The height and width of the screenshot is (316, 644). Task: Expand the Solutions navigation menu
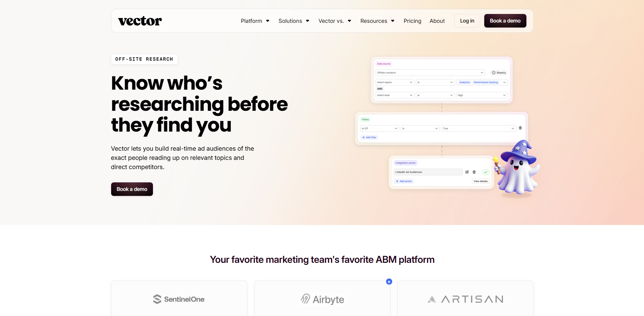coord(294,21)
